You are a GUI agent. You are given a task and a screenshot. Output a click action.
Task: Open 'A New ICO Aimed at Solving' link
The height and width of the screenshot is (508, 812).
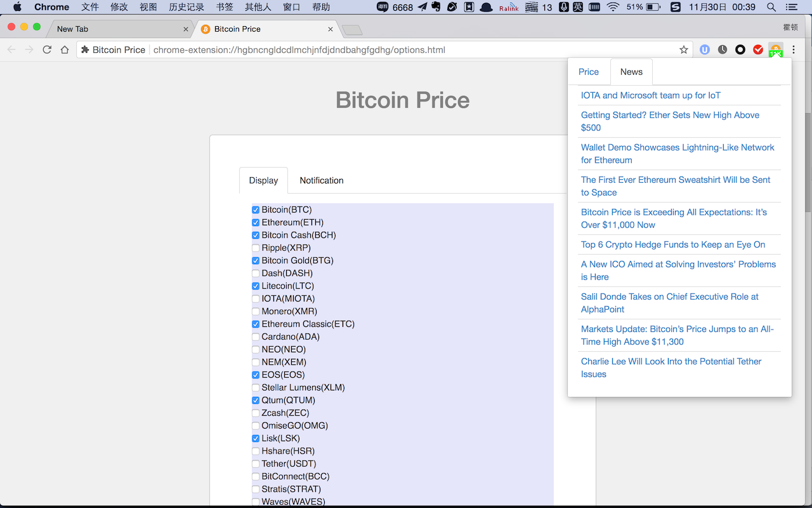coord(678,271)
